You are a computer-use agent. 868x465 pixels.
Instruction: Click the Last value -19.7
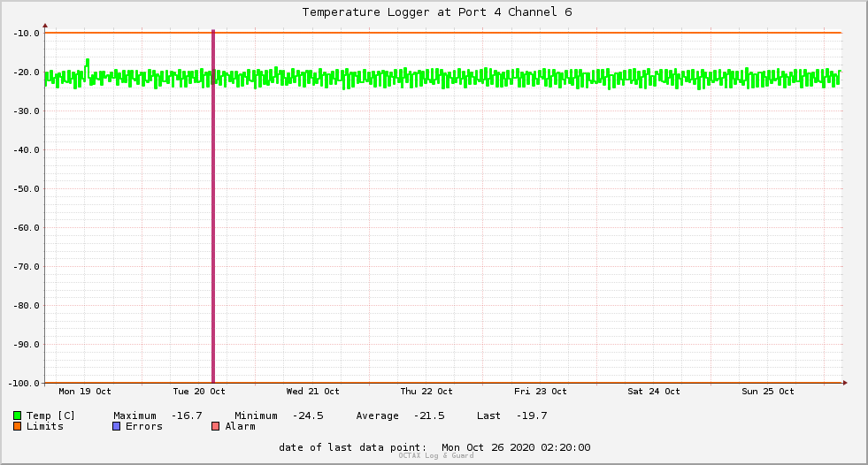(532, 415)
